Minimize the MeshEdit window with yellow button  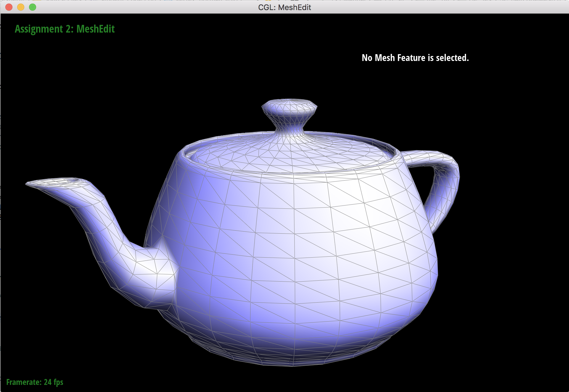tap(21, 7)
